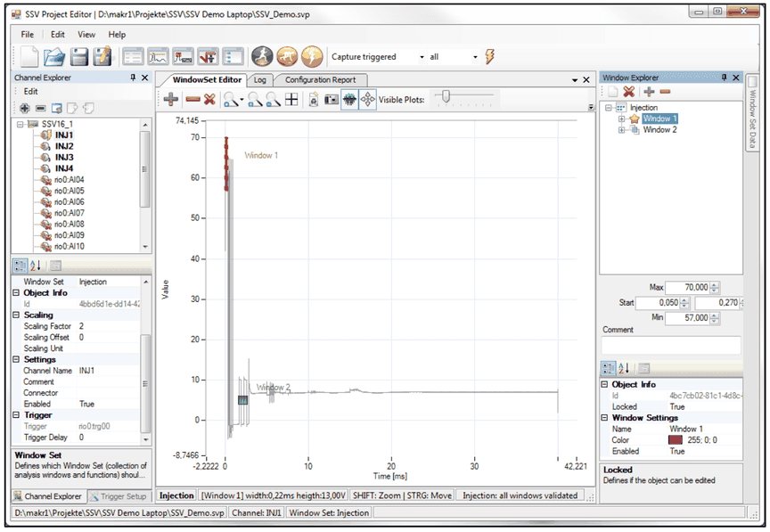Adjust the Visible Plots slider
The height and width of the screenshot is (532, 770).
[446, 96]
